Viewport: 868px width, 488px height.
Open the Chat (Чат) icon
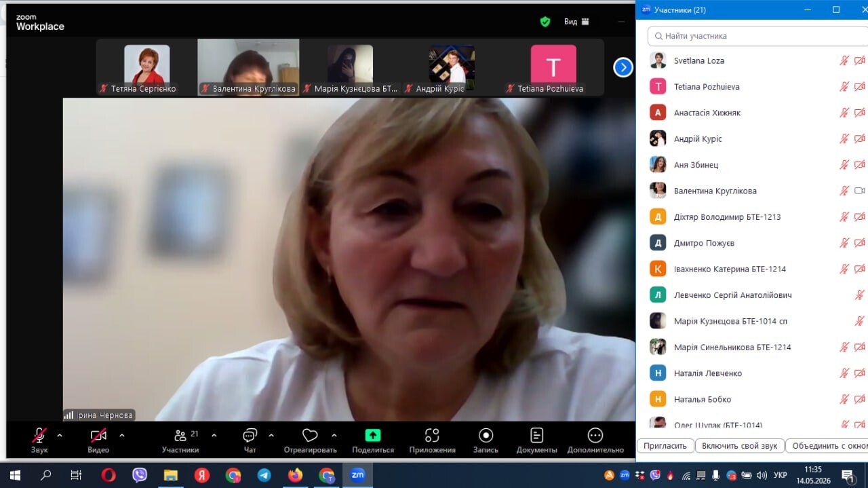tap(250, 436)
